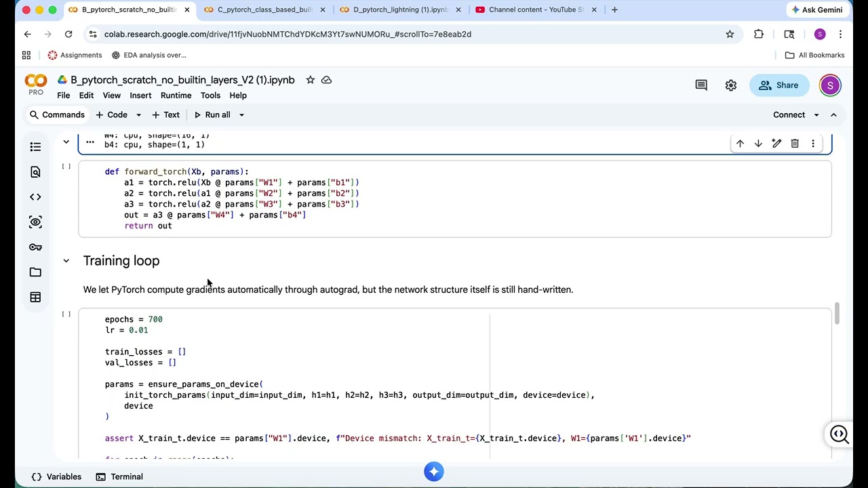Open the code snippets sidebar icon

coord(35,197)
